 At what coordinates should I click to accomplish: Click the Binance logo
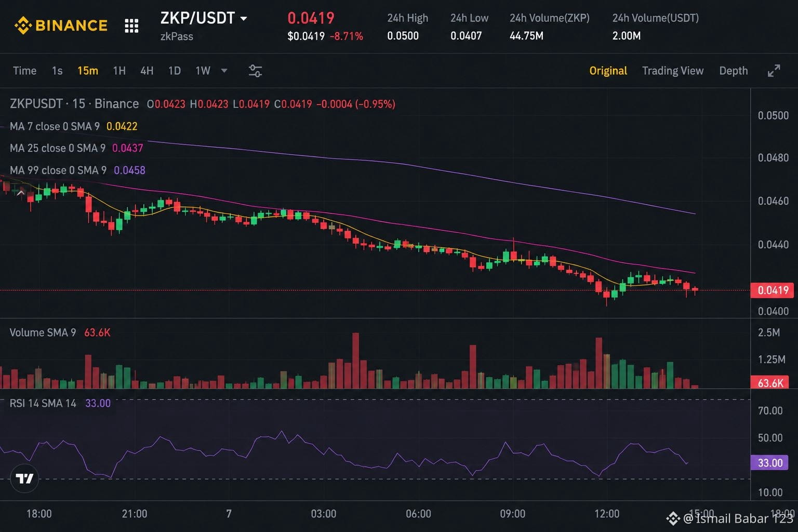click(61, 25)
